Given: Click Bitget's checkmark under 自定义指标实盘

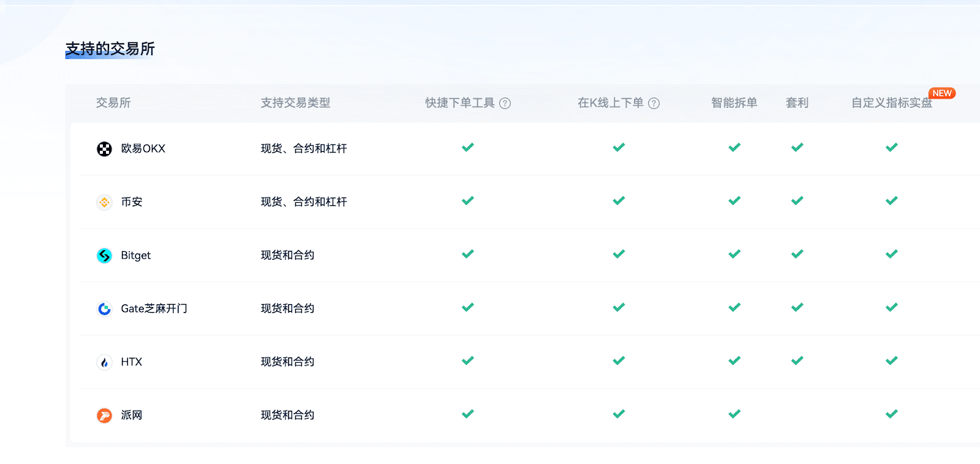Looking at the screenshot, I should click(892, 254).
